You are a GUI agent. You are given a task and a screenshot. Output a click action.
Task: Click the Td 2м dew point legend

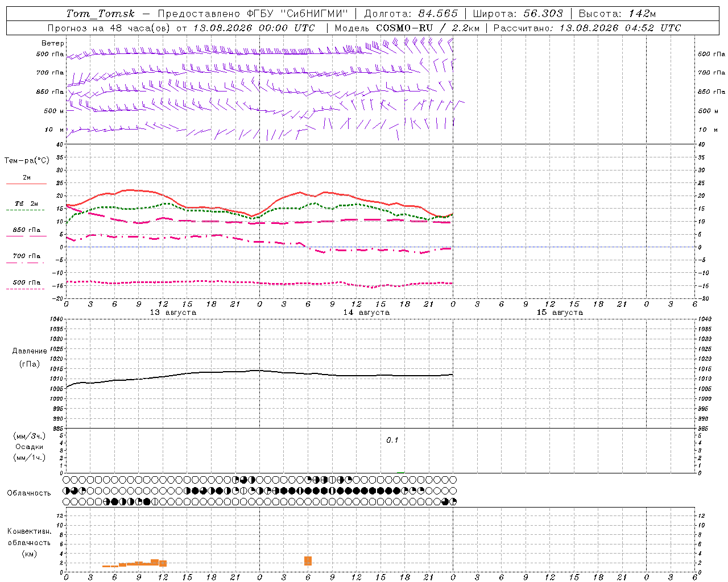26,203
